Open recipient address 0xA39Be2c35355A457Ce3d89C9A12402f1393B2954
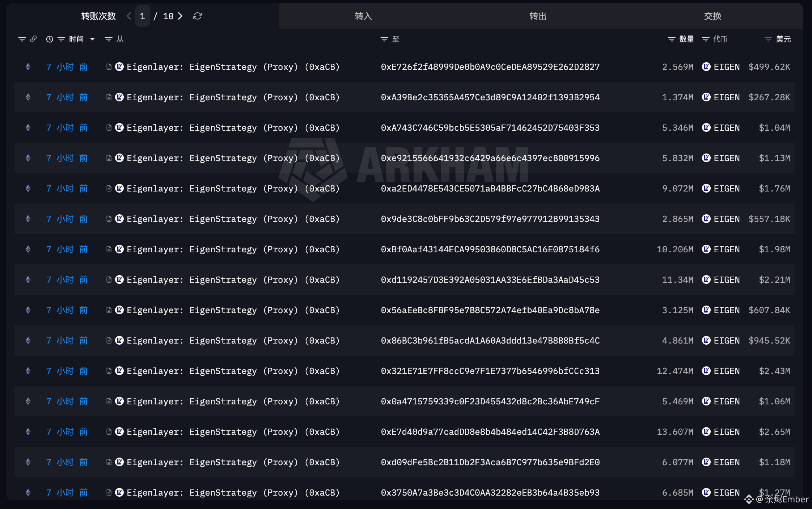The width and height of the screenshot is (812, 509). point(490,97)
